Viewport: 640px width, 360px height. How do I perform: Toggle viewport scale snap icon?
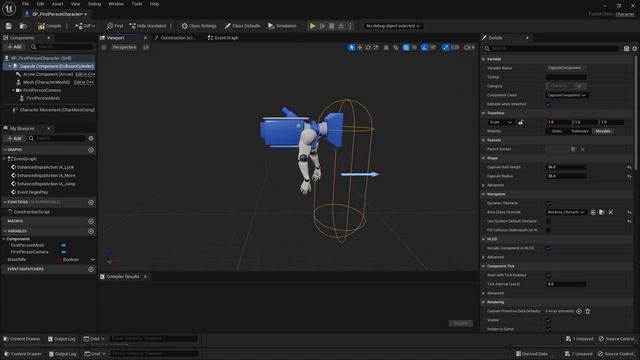click(446, 47)
